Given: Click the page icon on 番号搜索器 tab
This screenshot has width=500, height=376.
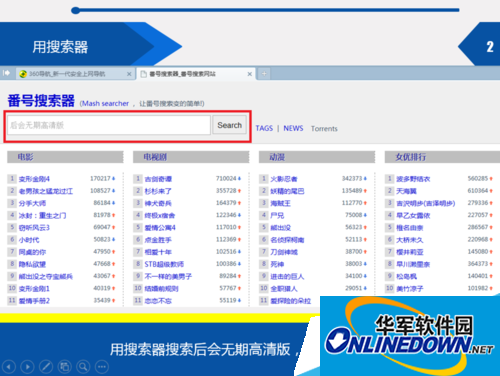Looking at the screenshot, I should tap(143, 74).
